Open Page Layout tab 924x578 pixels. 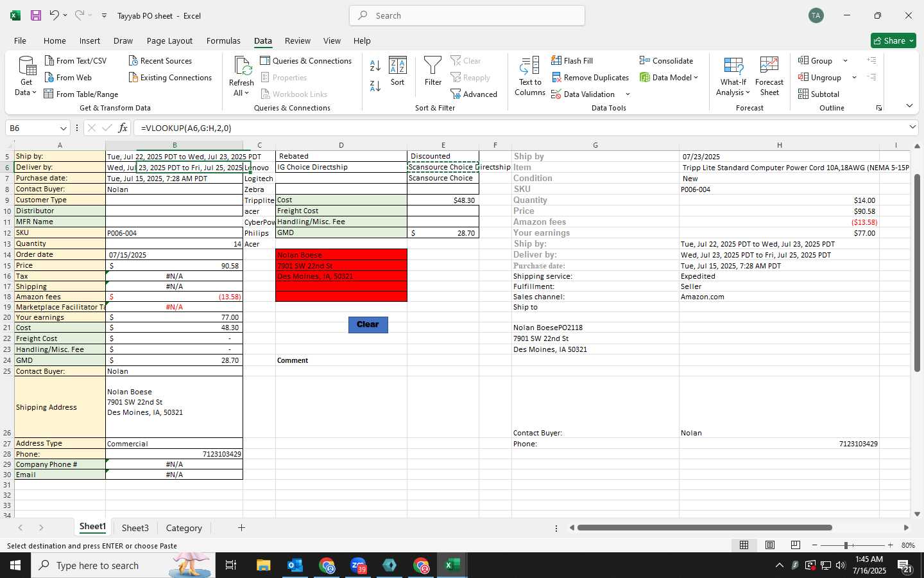pyautogui.click(x=169, y=40)
